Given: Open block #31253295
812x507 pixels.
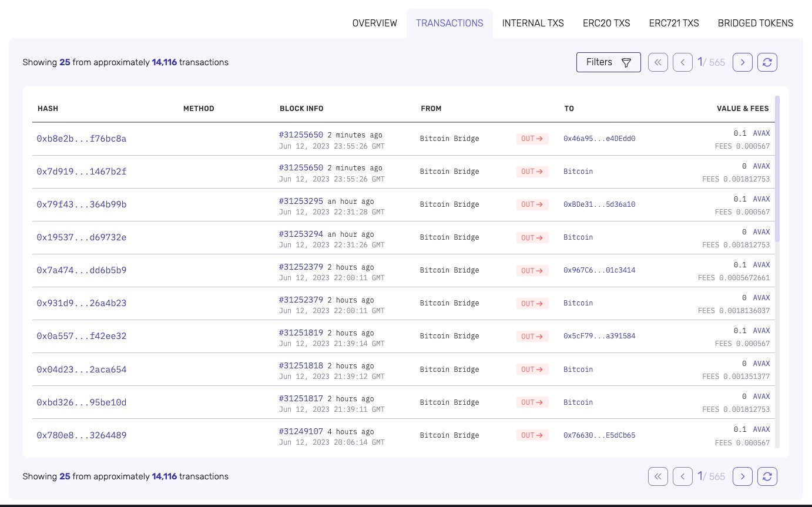Looking at the screenshot, I should coord(301,201).
